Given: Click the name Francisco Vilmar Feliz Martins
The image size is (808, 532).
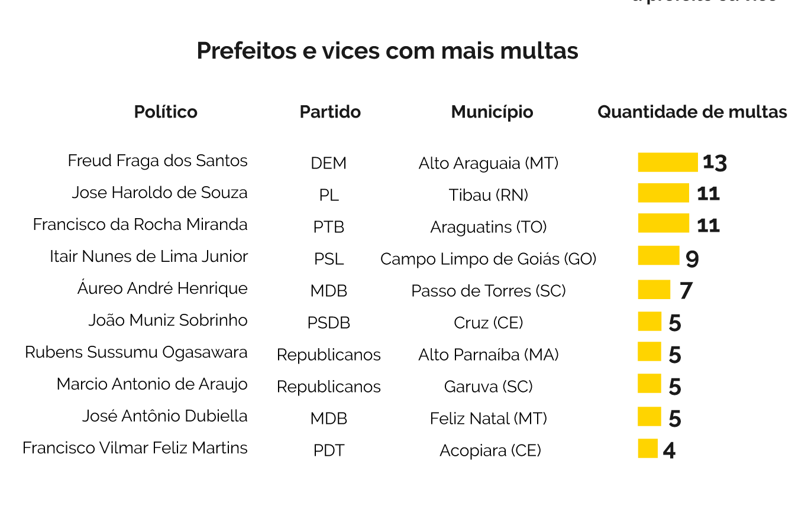Looking at the screenshot, I should point(135,448).
